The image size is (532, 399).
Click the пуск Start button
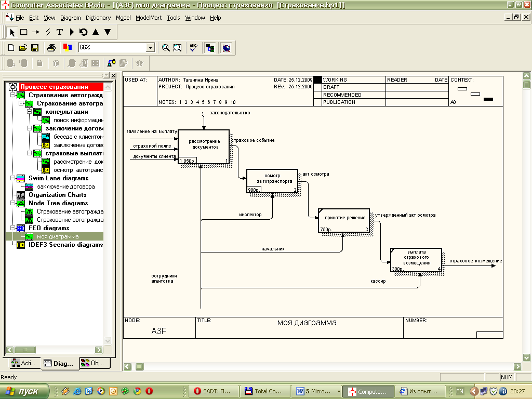(x=24, y=391)
